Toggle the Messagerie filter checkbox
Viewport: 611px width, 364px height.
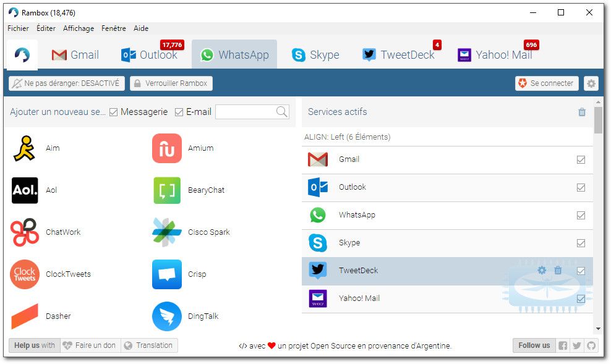tap(113, 112)
